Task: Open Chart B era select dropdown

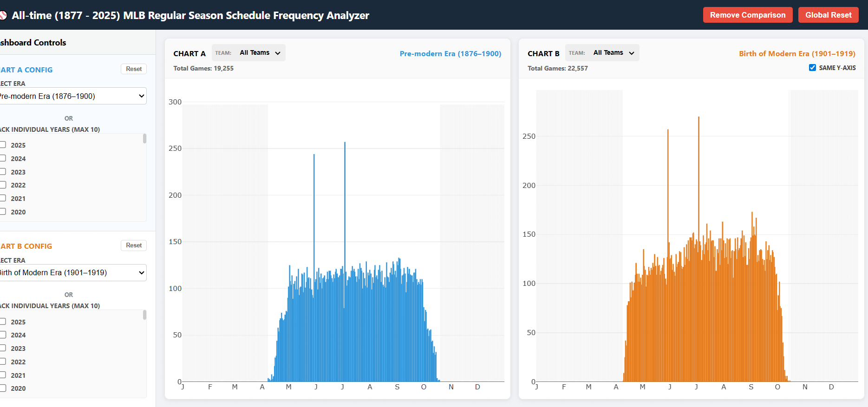Action: point(72,272)
